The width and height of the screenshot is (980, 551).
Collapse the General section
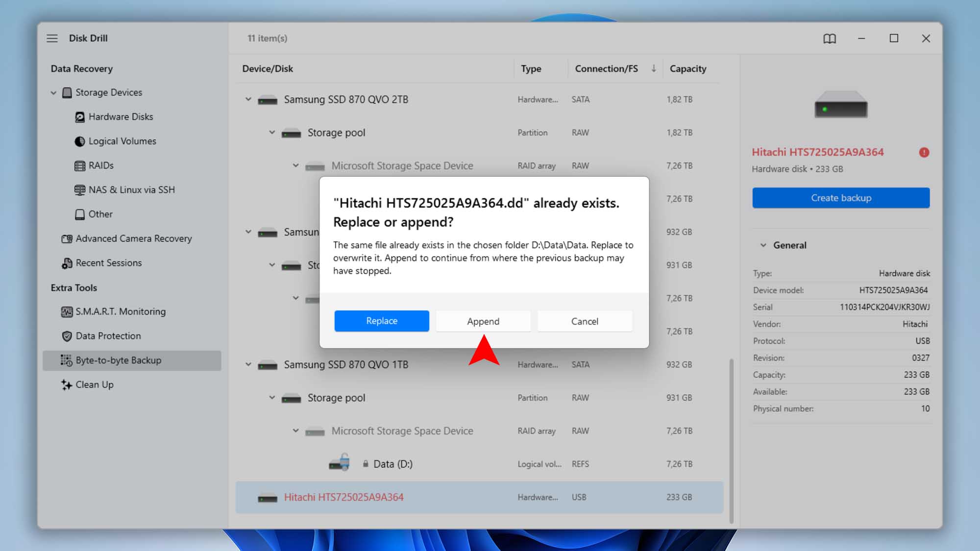point(763,245)
